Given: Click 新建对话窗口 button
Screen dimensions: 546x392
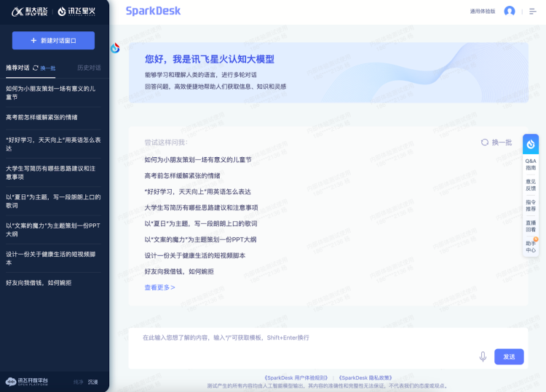Looking at the screenshot, I should (53, 40).
